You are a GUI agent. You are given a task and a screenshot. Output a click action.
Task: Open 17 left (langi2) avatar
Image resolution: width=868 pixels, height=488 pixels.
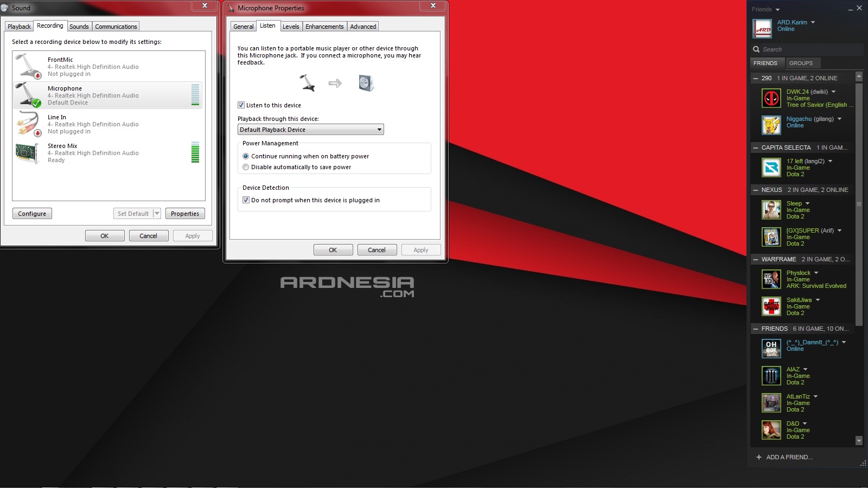pos(771,168)
